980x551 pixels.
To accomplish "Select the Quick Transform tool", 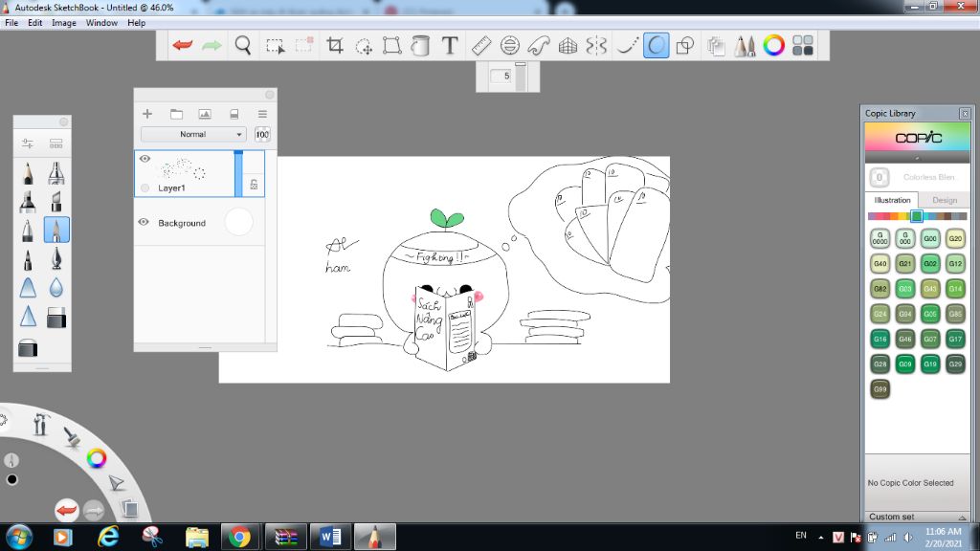I will click(363, 46).
